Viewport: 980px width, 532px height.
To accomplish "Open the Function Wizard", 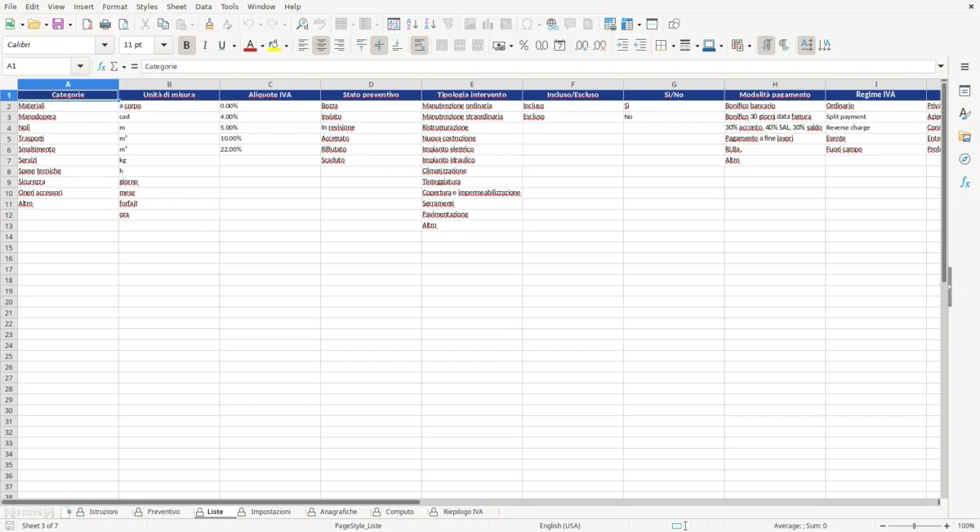I will (x=101, y=67).
